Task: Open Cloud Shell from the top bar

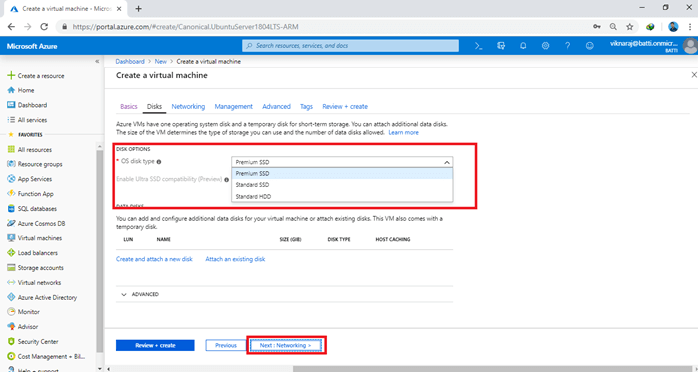Action: (x=479, y=46)
